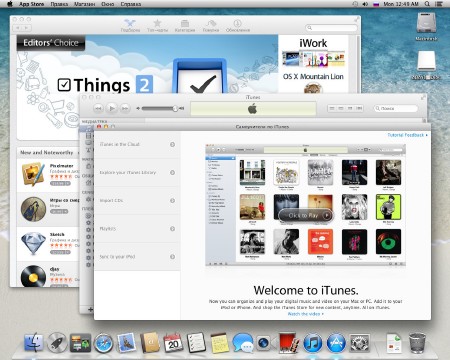
Task: Open djay vinyl record app icon
Action: coord(33,276)
